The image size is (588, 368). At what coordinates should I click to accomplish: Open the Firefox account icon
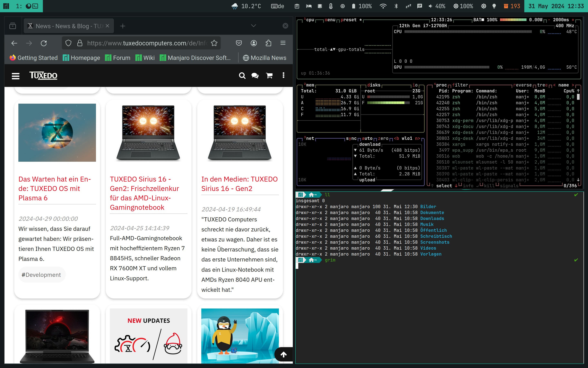[254, 43]
